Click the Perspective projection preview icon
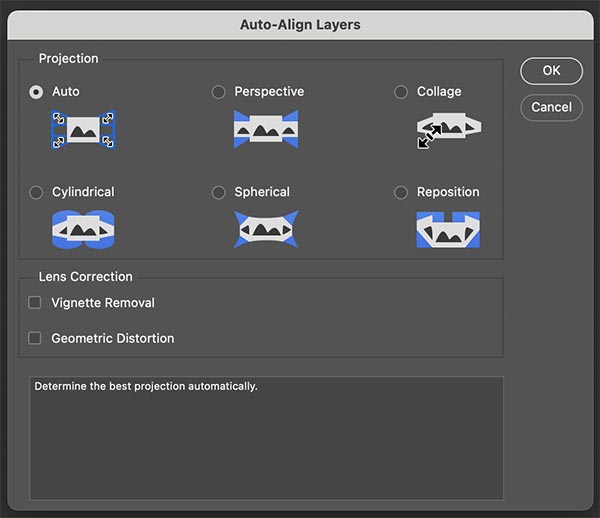 pyautogui.click(x=266, y=129)
